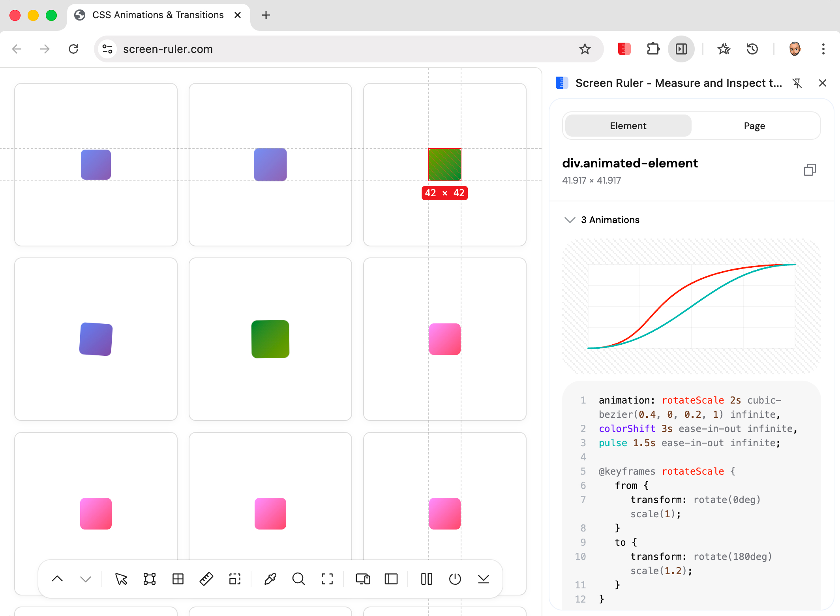Image resolution: width=840 pixels, height=616 pixels.
Task: Click the pink square in the bottom-left card
Action: click(96, 514)
